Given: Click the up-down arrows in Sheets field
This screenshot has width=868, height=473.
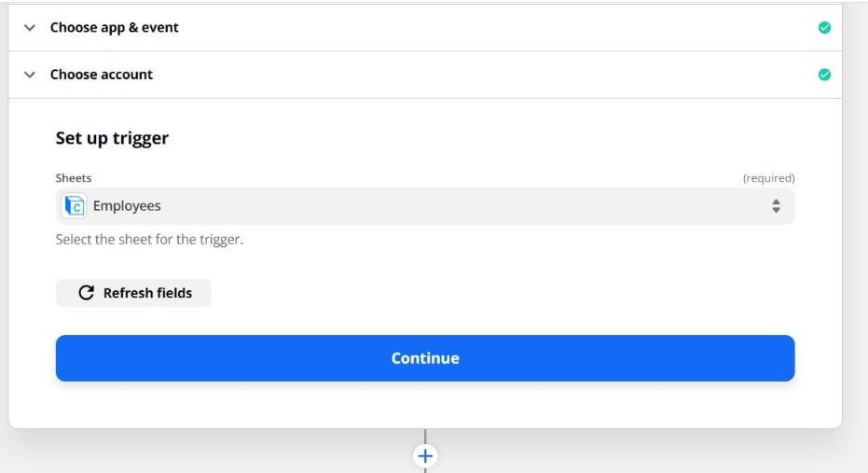Looking at the screenshot, I should (776, 206).
